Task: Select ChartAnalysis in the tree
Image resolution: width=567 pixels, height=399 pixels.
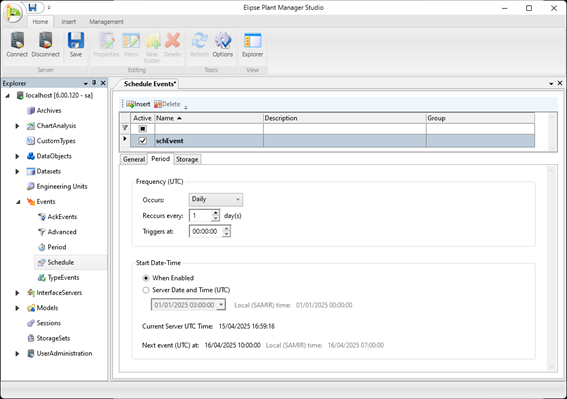Action: coord(56,126)
